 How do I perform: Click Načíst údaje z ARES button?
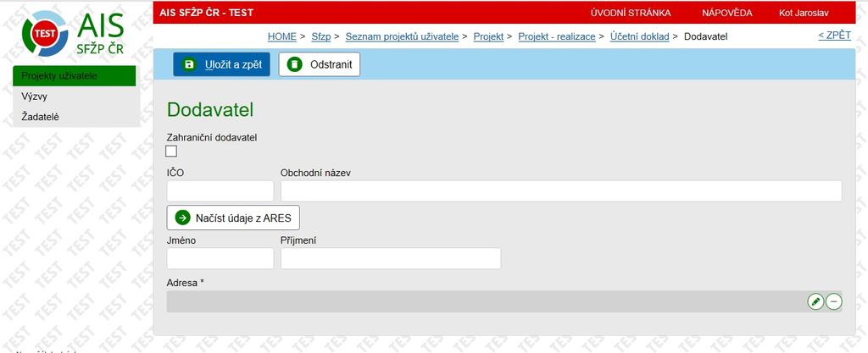click(x=233, y=218)
